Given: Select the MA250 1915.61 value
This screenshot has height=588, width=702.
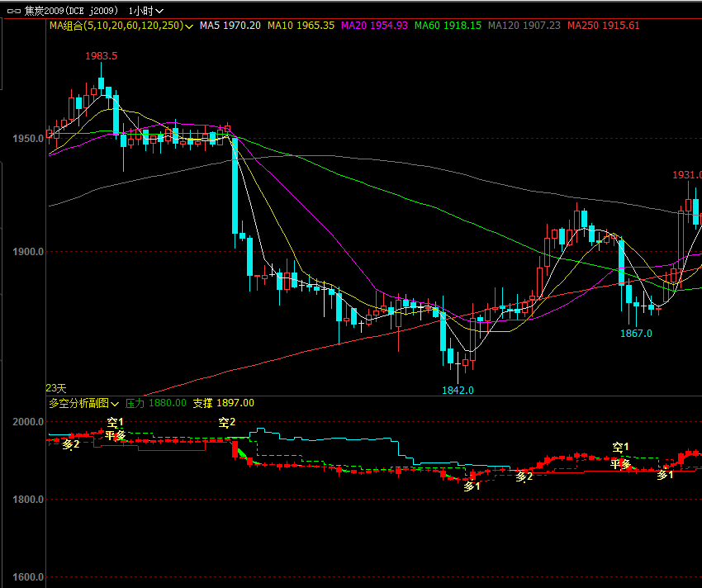Looking at the screenshot, I should (x=603, y=26).
